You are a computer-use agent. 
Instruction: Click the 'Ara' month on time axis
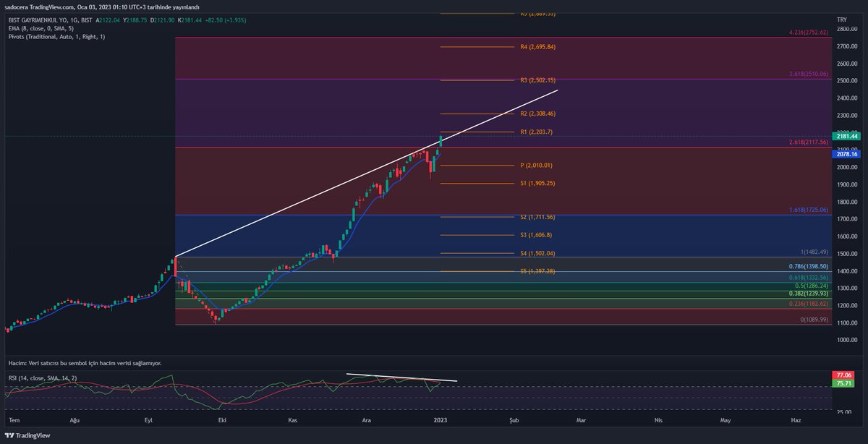tap(367, 419)
